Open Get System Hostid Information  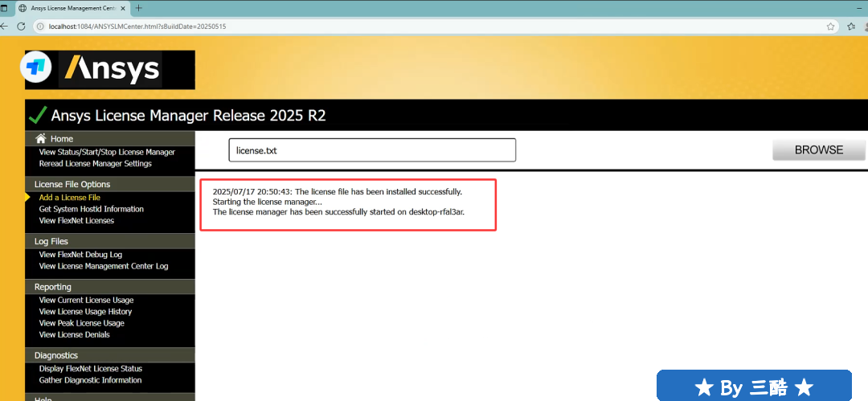[92, 209]
